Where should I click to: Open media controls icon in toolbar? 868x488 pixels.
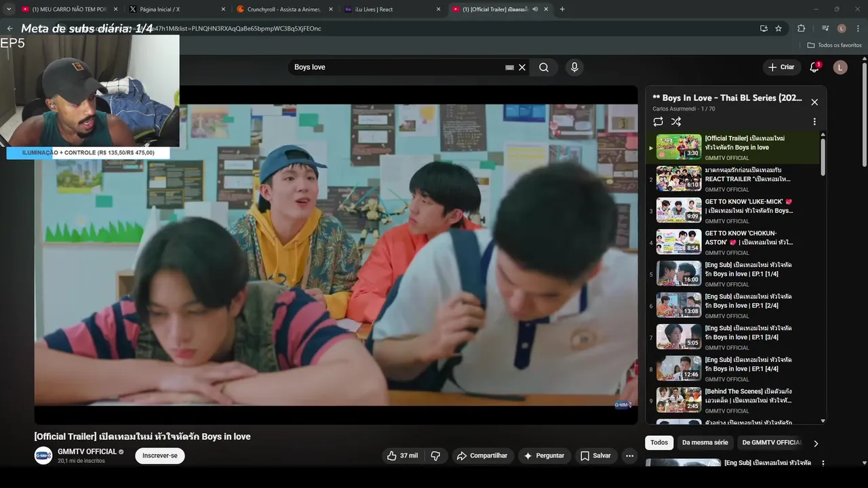coord(825,28)
